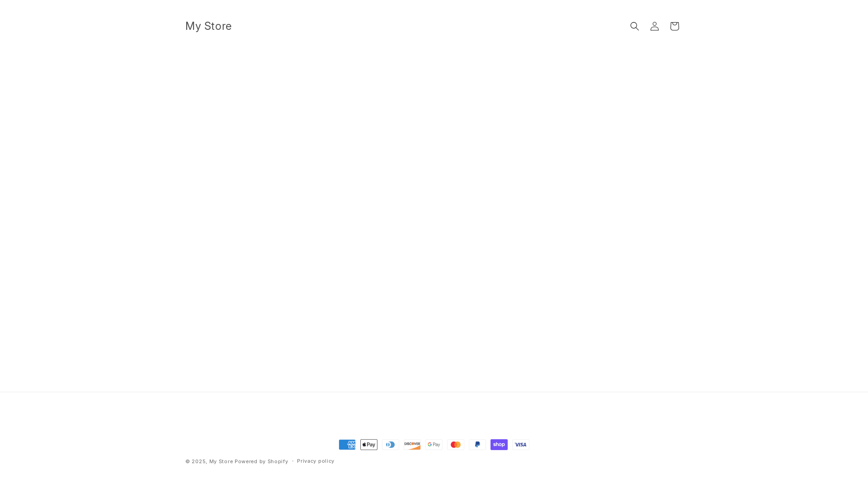The image size is (868, 488).
Task: Click the PayPal payment icon
Action: coord(477,445)
